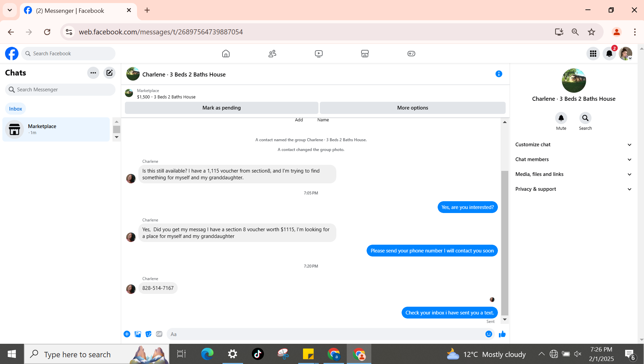The width and height of the screenshot is (644, 364).
Task: Expand Chat members section
Action: (573, 159)
